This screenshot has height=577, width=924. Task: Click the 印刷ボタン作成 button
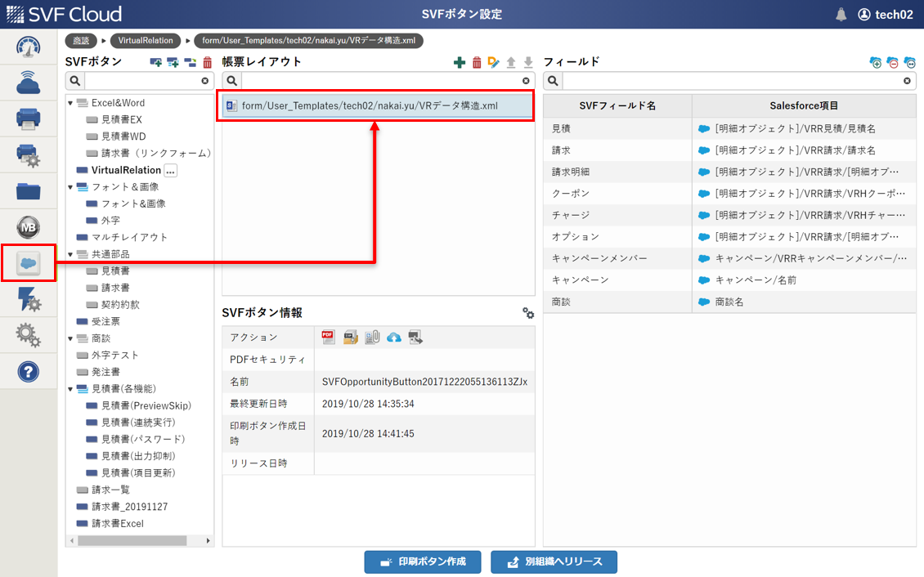[x=423, y=561]
